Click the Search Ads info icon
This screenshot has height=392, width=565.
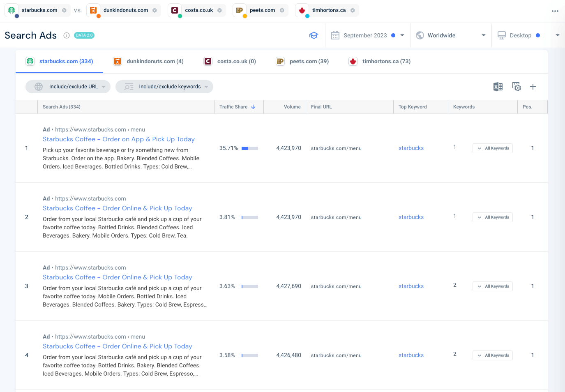pyautogui.click(x=67, y=35)
